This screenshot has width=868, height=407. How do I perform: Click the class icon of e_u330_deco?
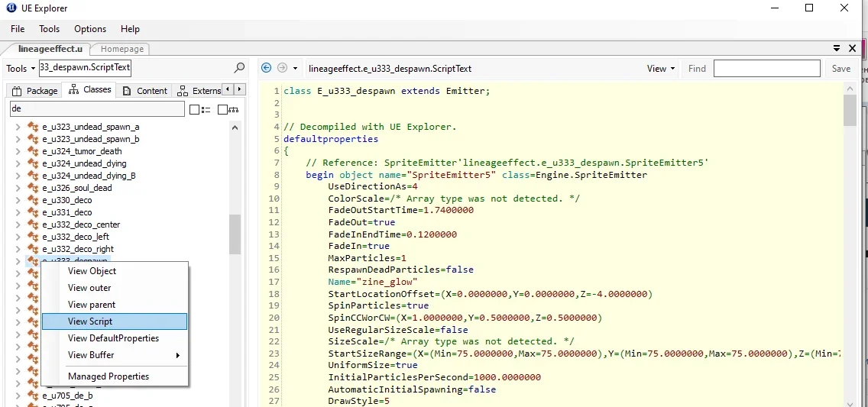[x=33, y=199]
